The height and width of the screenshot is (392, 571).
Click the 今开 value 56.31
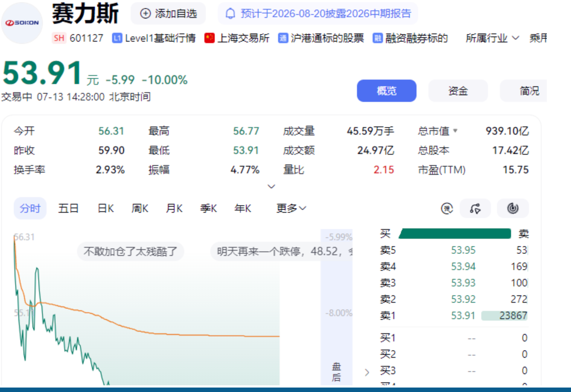click(111, 131)
